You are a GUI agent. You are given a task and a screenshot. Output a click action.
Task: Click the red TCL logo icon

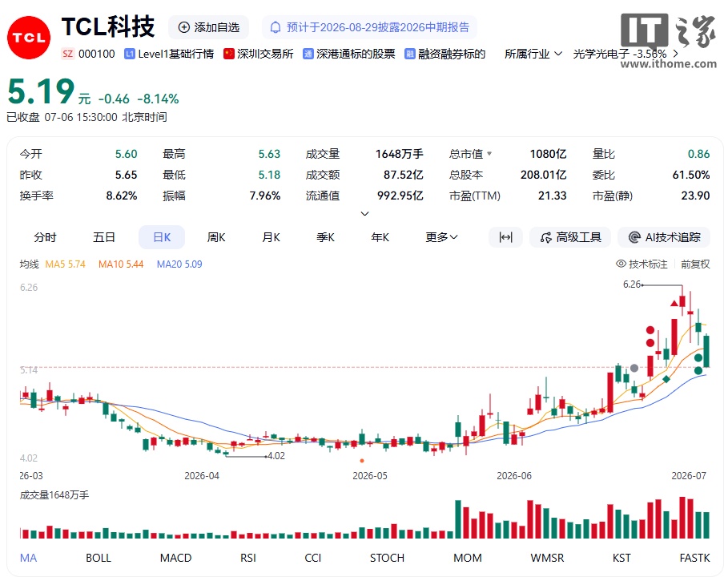coord(29,38)
